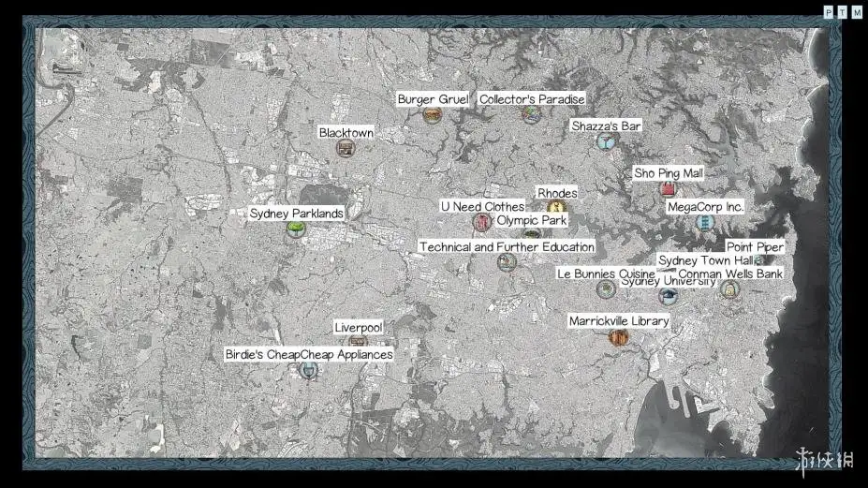Click the Liverpool location icon

click(x=359, y=341)
